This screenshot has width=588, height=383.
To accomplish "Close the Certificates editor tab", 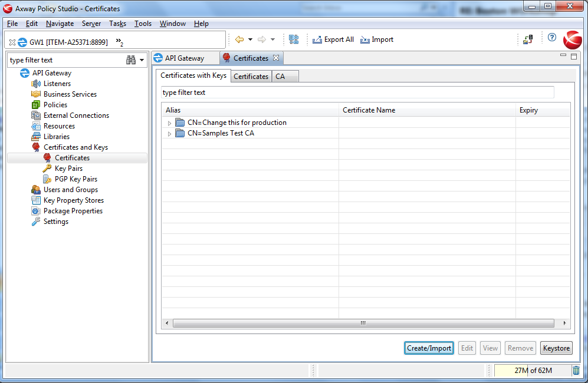I will 276,58.
